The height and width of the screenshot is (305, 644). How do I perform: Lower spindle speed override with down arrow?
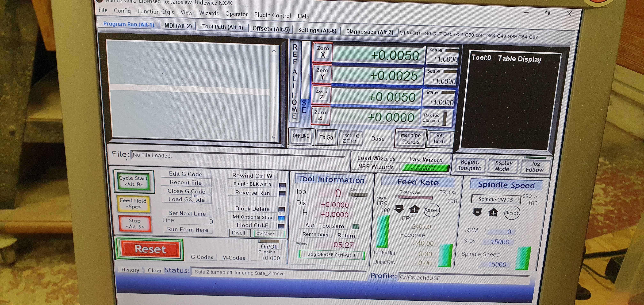(477, 212)
